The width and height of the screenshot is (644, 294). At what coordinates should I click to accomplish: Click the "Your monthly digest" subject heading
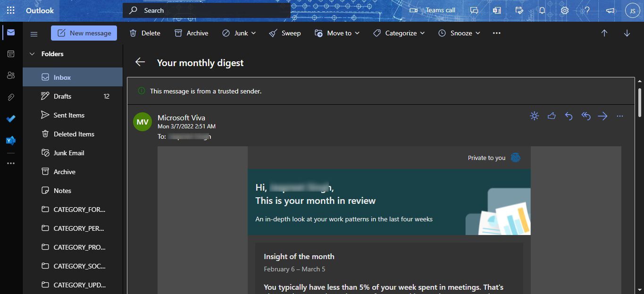click(x=200, y=63)
